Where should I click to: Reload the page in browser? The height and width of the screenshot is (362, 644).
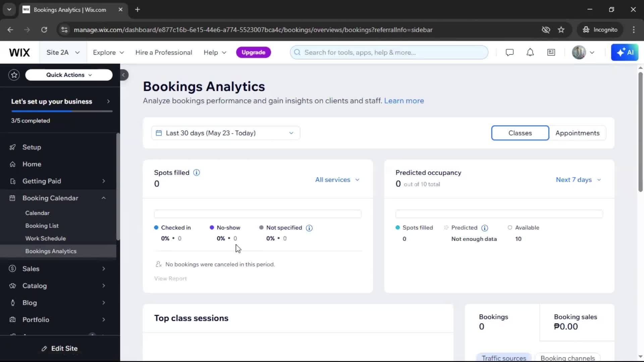(44, 30)
